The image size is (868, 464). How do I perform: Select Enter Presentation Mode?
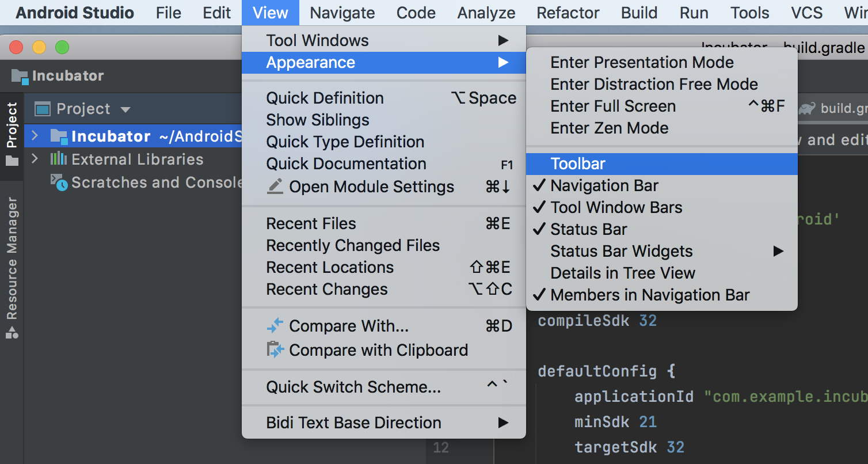642,62
